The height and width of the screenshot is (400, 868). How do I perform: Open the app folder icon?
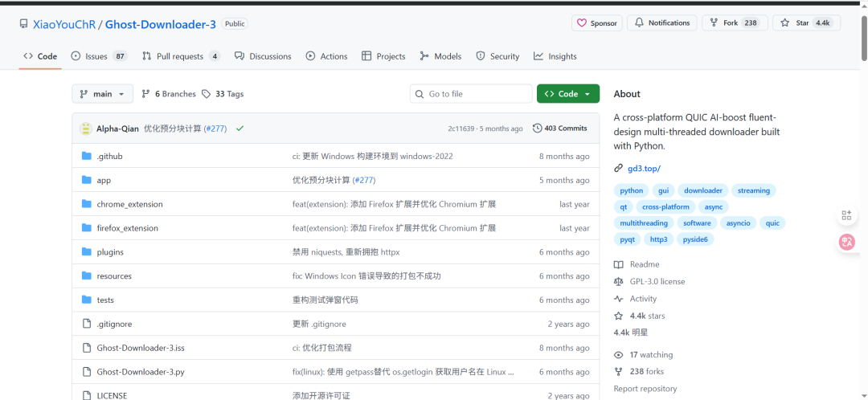pos(86,180)
